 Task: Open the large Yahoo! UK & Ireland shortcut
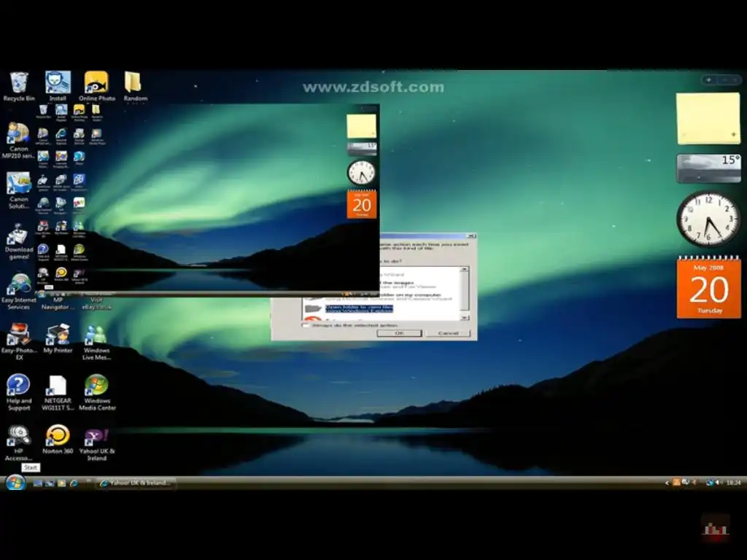click(x=97, y=443)
